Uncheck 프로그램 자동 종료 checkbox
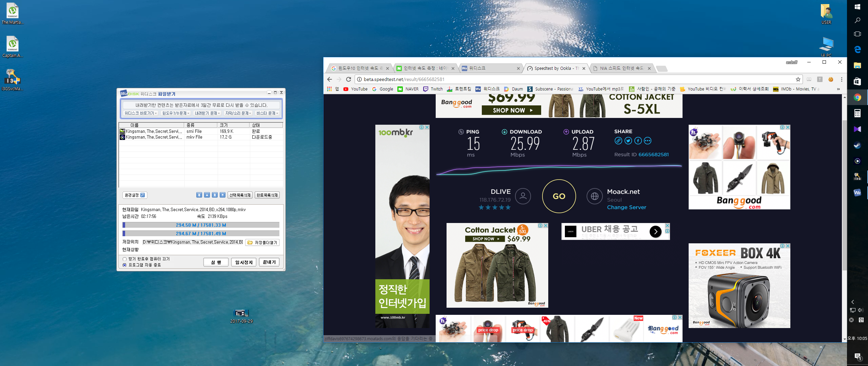 tap(125, 265)
